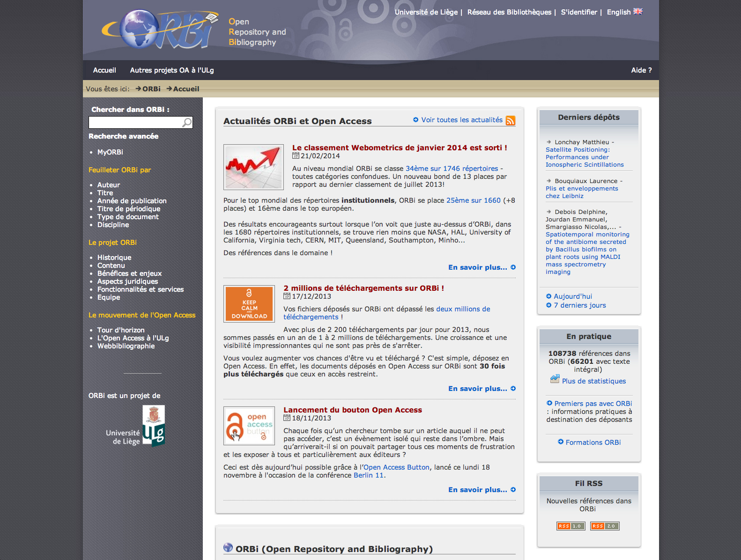Open Plus de statistiques
Image resolution: width=741 pixels, height=560 pixels.
pyautogui.click(x=594, y=381)
